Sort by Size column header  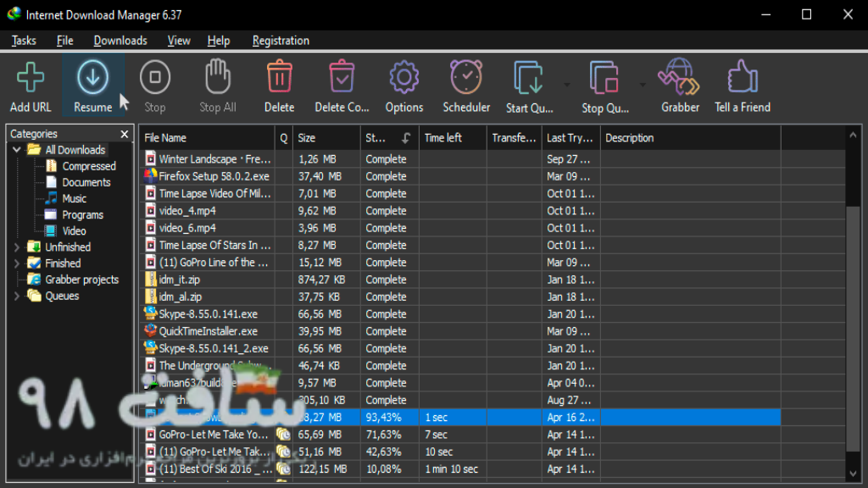click(x=326, y=138)
